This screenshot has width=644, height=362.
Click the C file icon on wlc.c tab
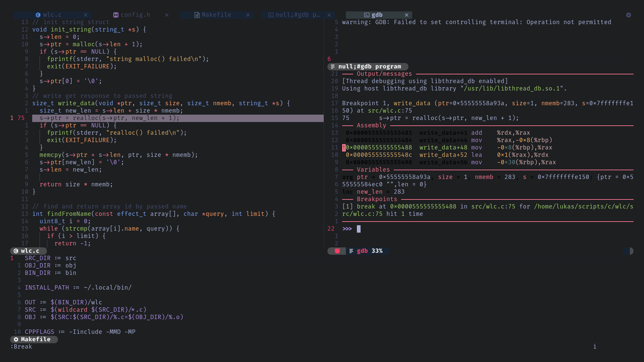point(38,15)
